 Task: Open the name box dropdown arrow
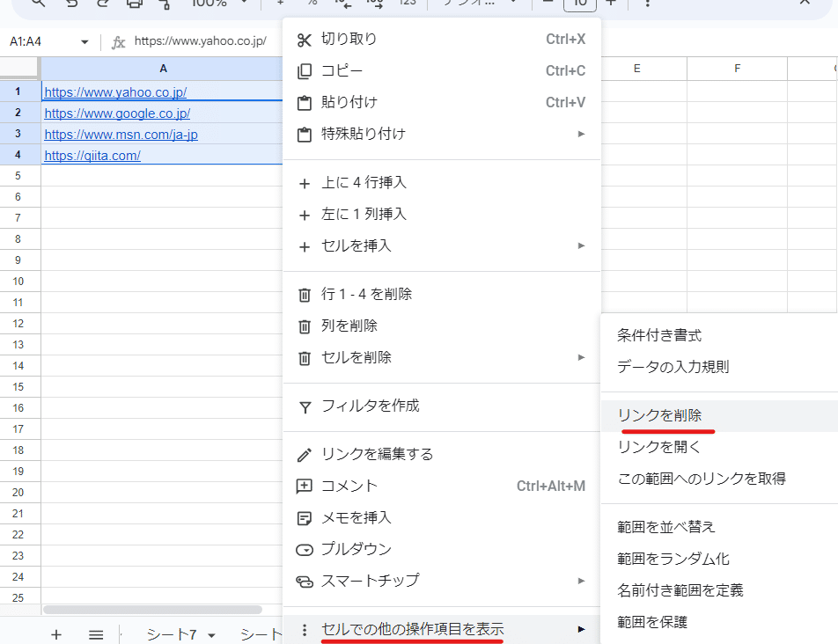(85, 42)
